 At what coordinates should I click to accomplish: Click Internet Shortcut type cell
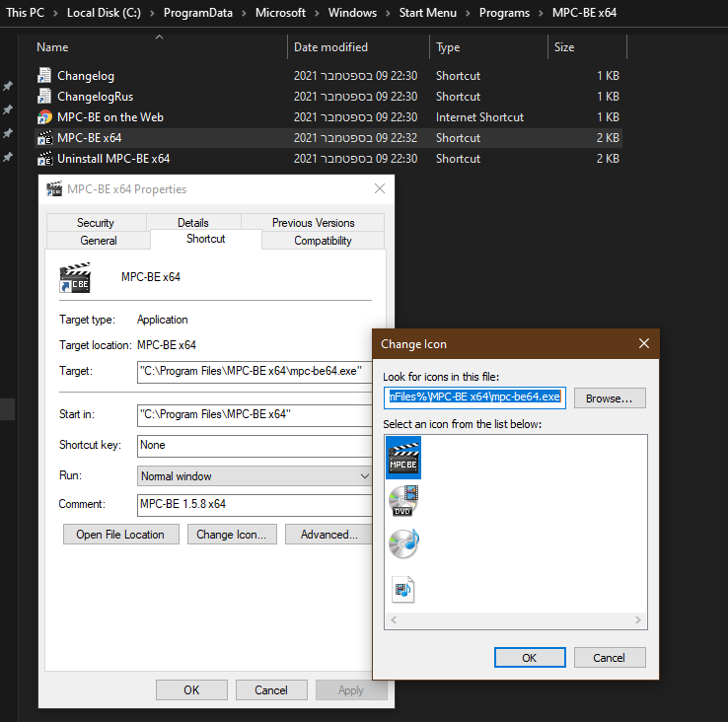(x=479, y=117)
